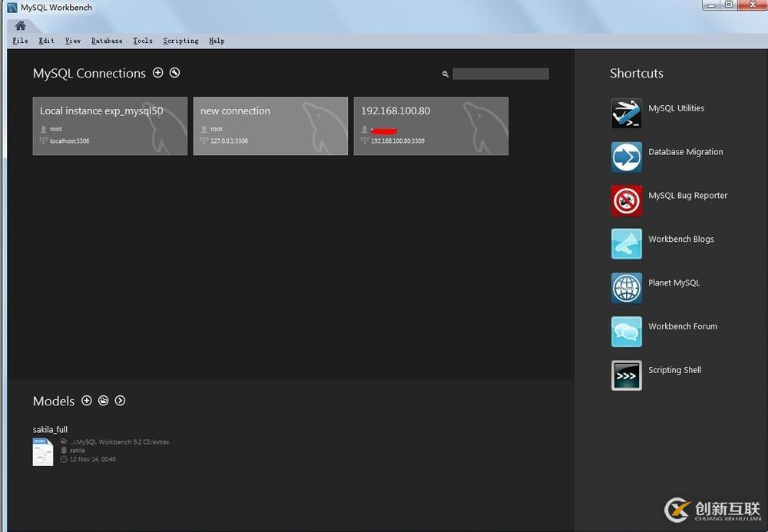The image size is (768, 532).
Task: Open existing model with folder icon
Action: pyautogui.click(x=104, y=401)
